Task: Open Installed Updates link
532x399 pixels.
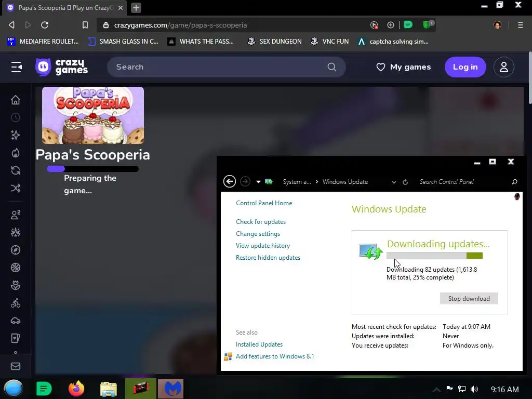Action: pos(259,344)
